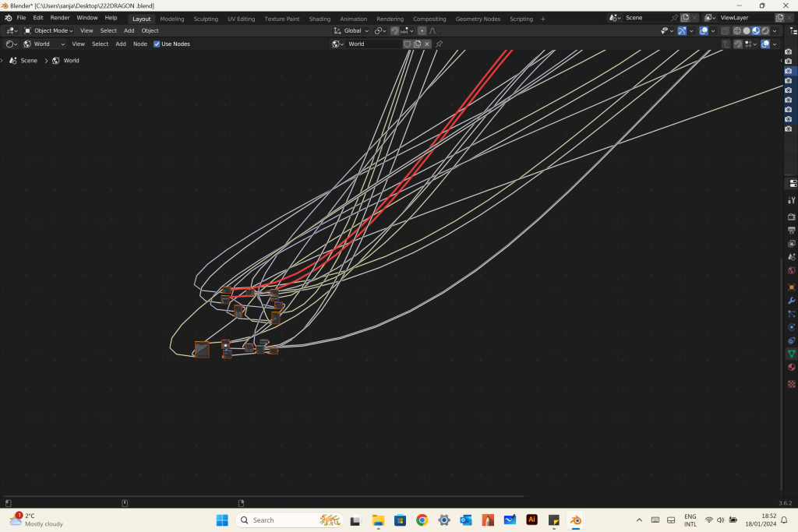Switch to the UV Editing workspace tab

[x=242, y=19]
